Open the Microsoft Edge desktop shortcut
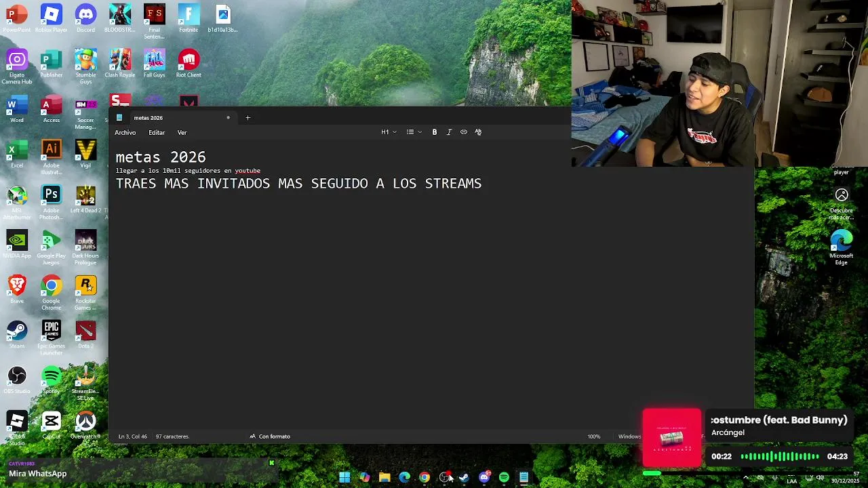The width and height of the screenshot is (868, 488). coord(842,248)
